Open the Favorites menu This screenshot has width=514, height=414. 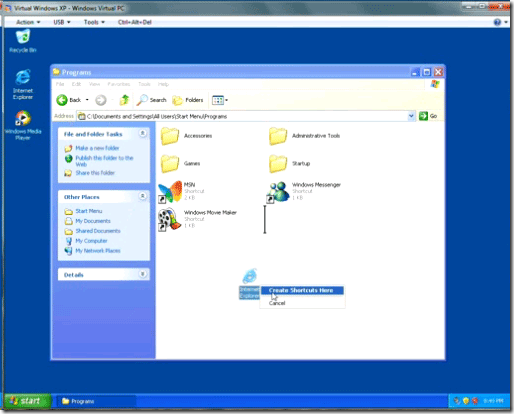119,84
